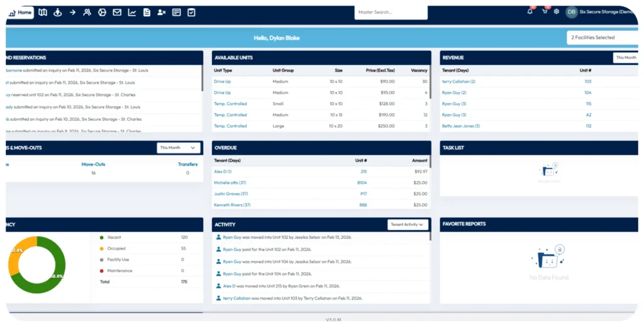The width and height of the screenshot is (644, 327).
Task: Open unit 103 in Revenue list
Action: click(x=588, y=81)
